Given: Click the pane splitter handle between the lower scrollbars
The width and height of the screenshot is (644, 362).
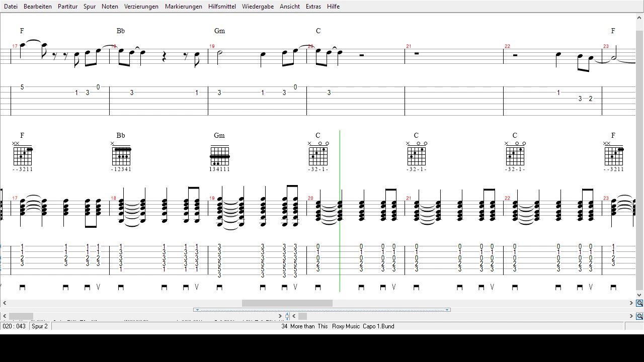Looking at the screenshot, I should pyautogui.click(x=287, y=316).
